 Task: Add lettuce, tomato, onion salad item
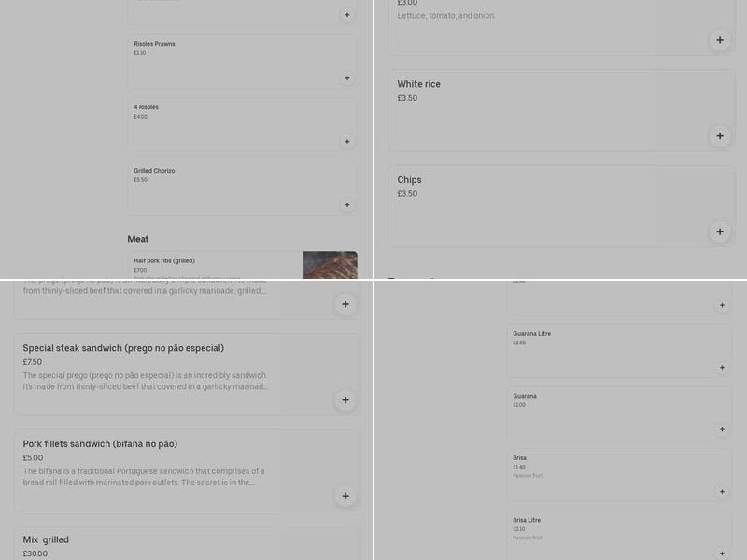[x=720, y=40]
